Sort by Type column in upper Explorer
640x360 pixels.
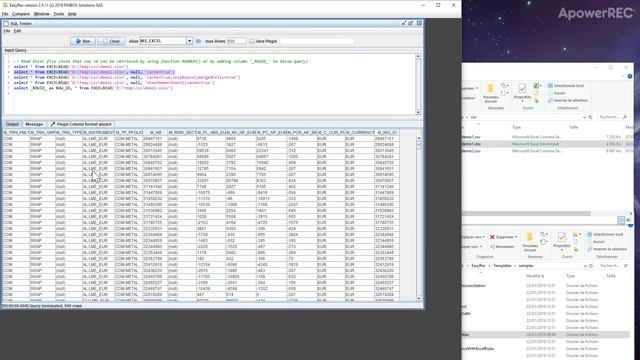(517, 127)
